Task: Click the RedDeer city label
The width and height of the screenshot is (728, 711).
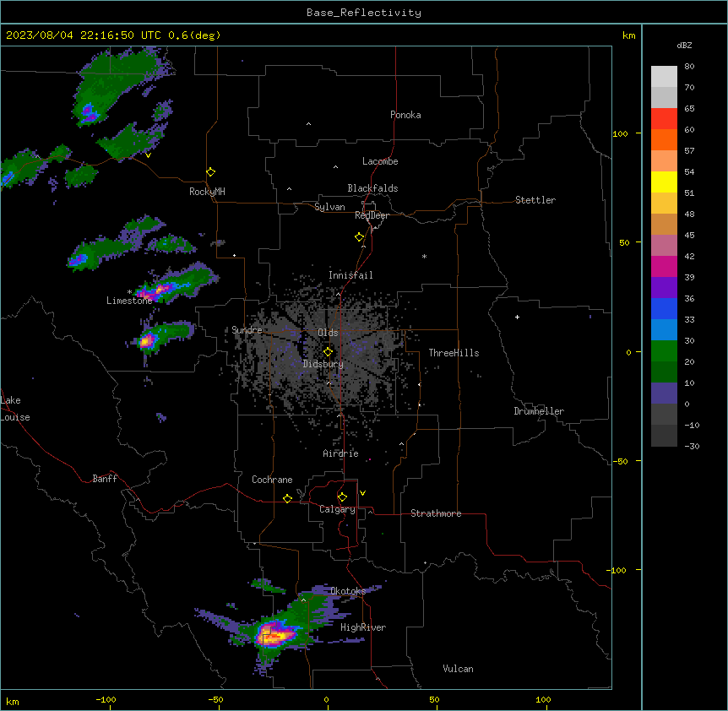Action: tap(372, 215)
